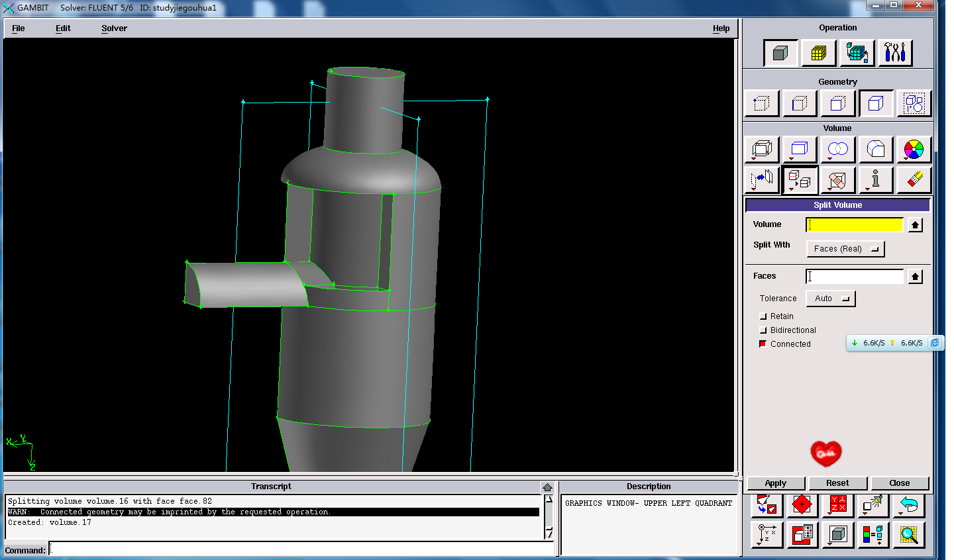Image resolution: width=954 pixels, height=560 pixels.
Task: Click the Reset button
Action: tap(837, 483)
